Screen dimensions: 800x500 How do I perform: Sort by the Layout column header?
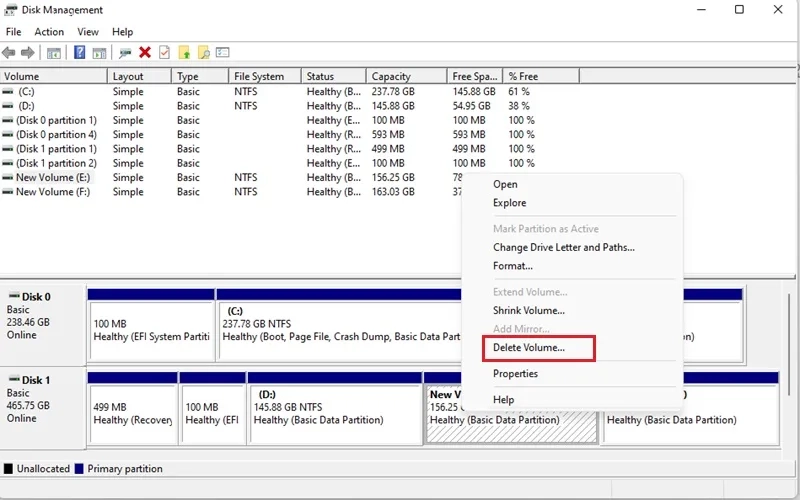pyautogui.click(x=139, y=76)
